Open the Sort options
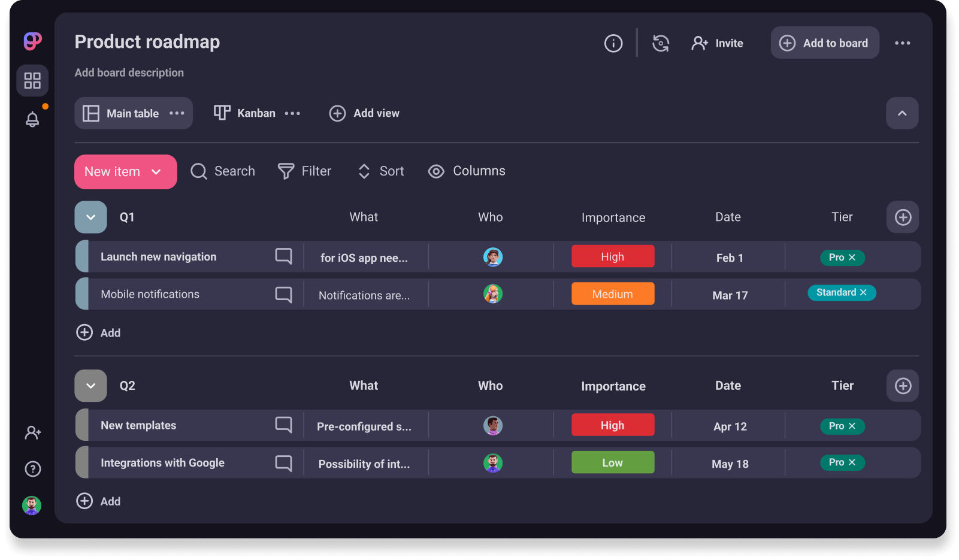This screenshot has height=560, width=959. click(x=381, y=171)
